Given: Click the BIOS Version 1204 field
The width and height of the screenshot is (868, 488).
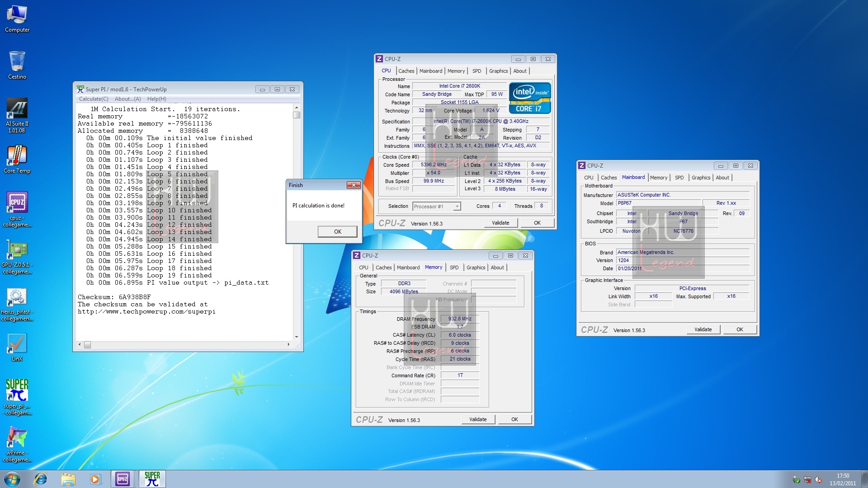Looking at the screenshot, I should point(683,260).
